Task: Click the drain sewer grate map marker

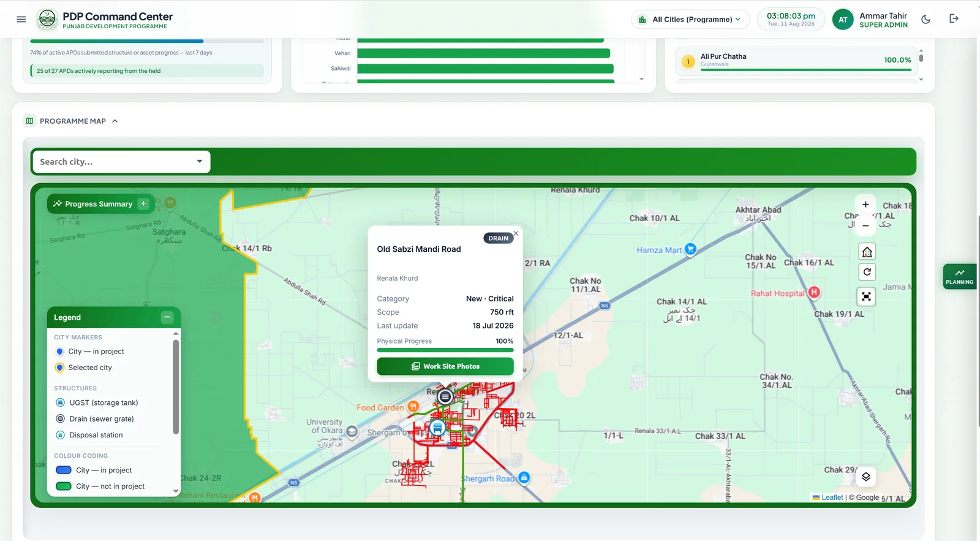Action: 445,397
